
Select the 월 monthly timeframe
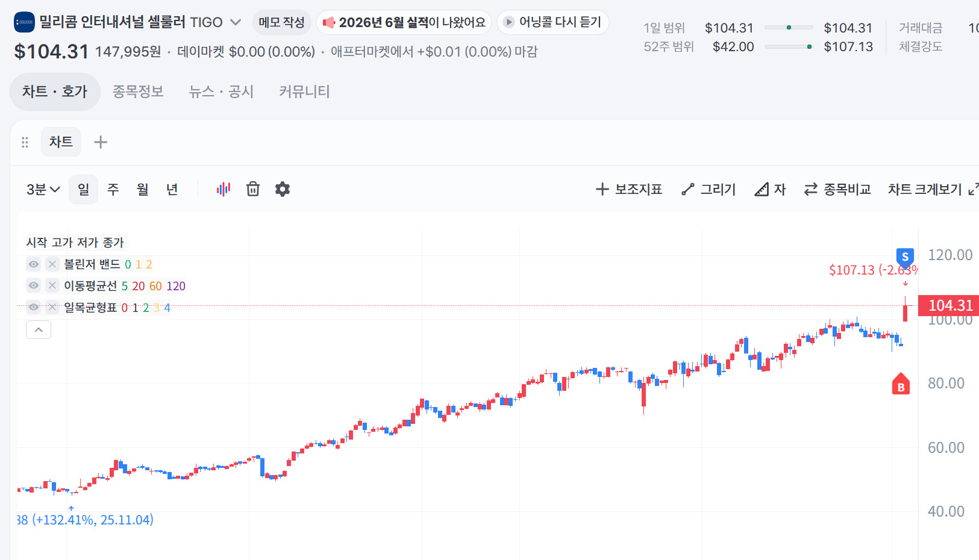pyautogui.click(x=142, y=190)
